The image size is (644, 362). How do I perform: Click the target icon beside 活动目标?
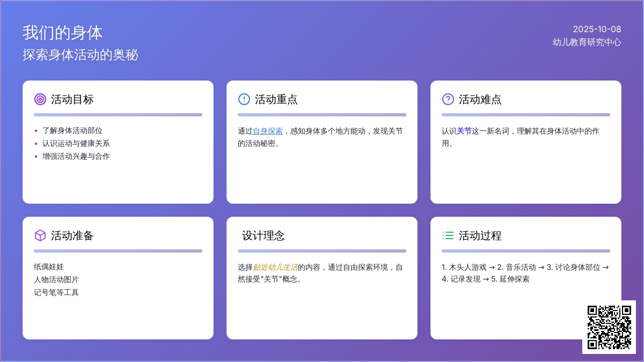coord(40,99)
